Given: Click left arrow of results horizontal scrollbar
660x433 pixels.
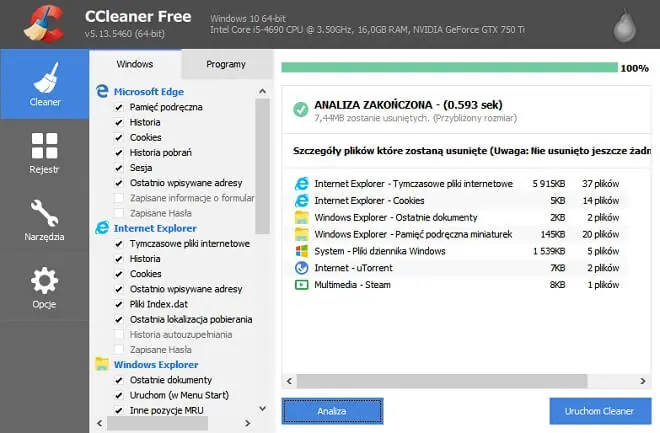Looking at the screenshot, I should (289, 381).
